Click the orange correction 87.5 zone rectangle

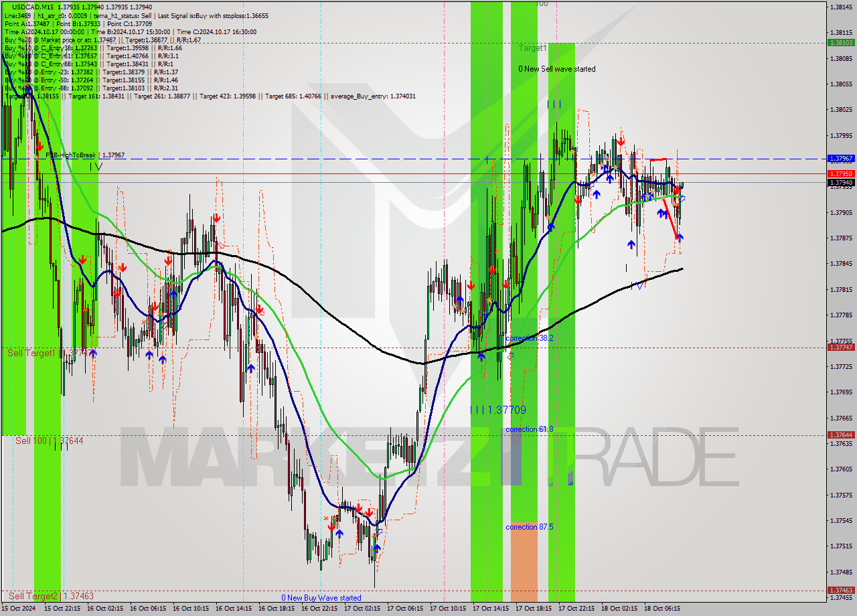coord(524,562)
